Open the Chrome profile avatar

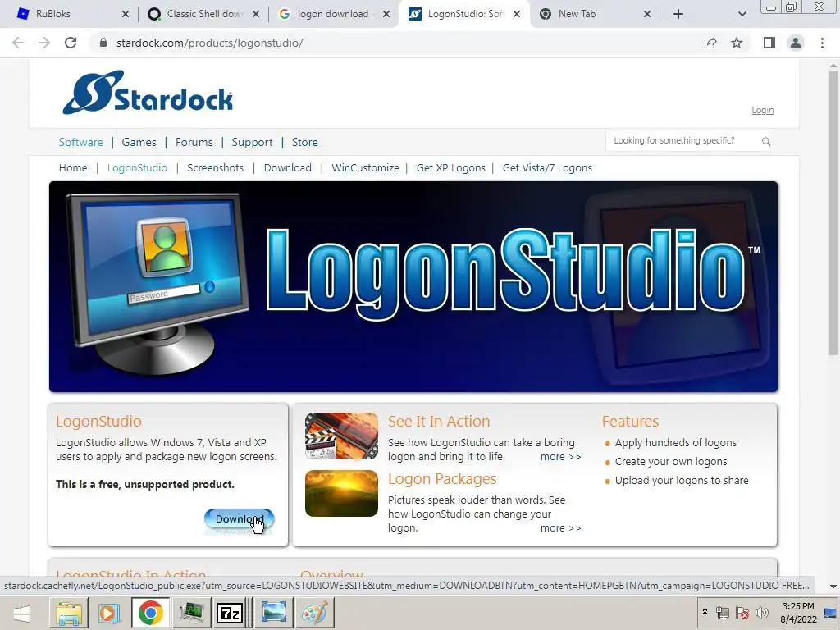[x=796, y=43]
